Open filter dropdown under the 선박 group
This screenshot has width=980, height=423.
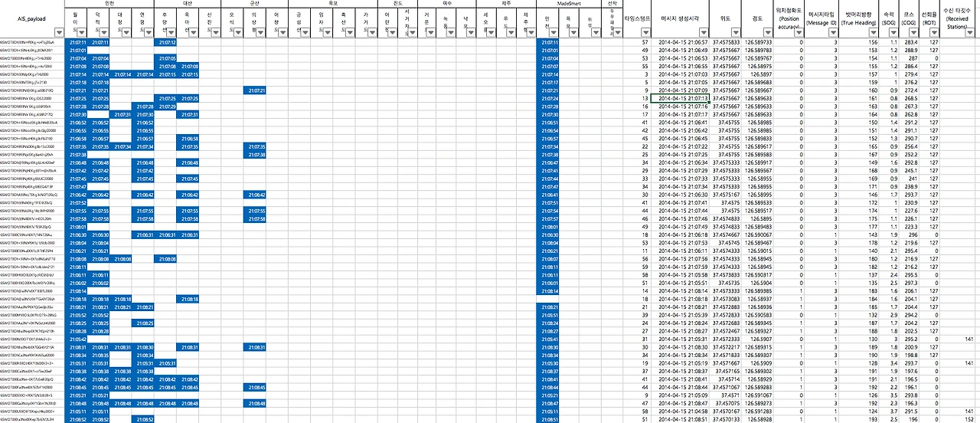pyautogui.click(x=618, y=34)
